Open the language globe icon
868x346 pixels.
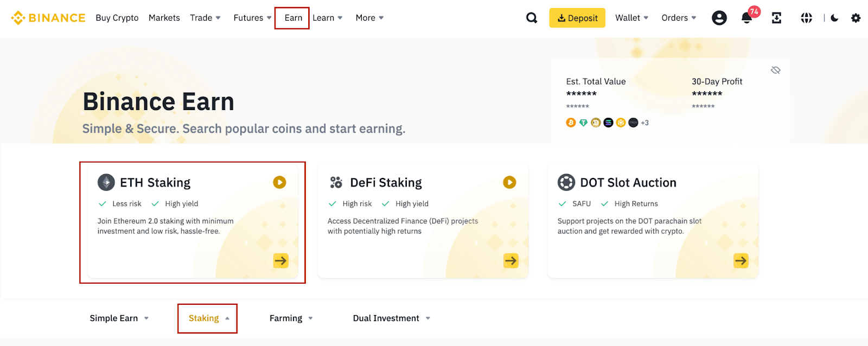(x=806, y=18)
